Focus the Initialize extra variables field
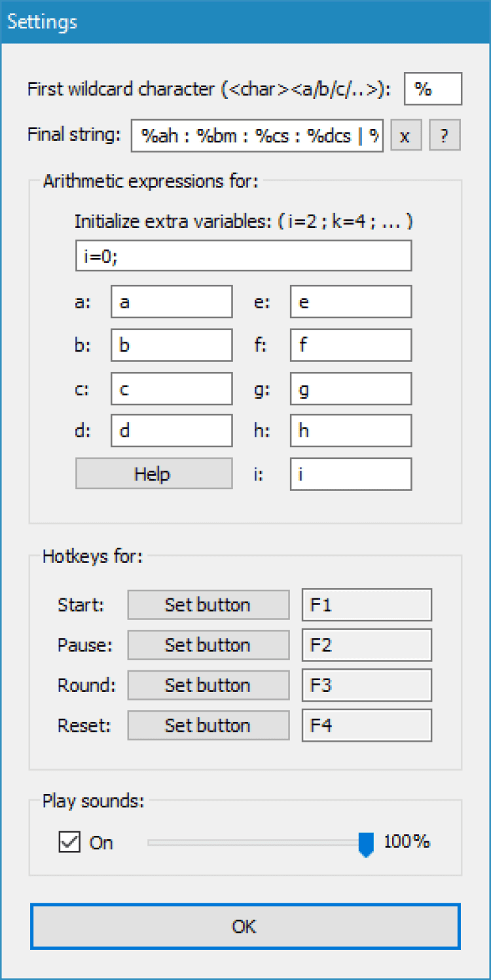Image resolution: width=491 pixels, height=980 pixels. coord(244,256)
